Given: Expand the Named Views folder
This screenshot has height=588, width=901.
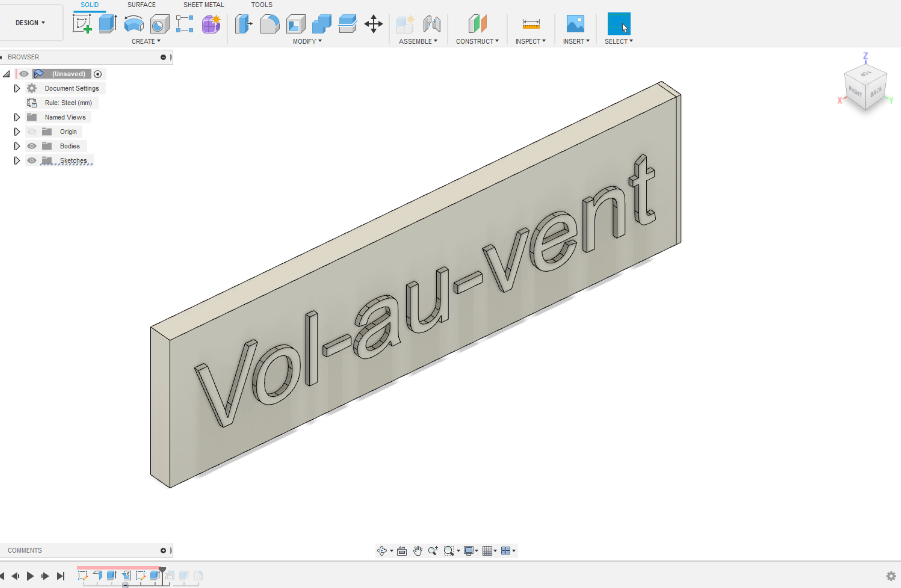Looking at the screenshot, I should [x=17, y=117].
